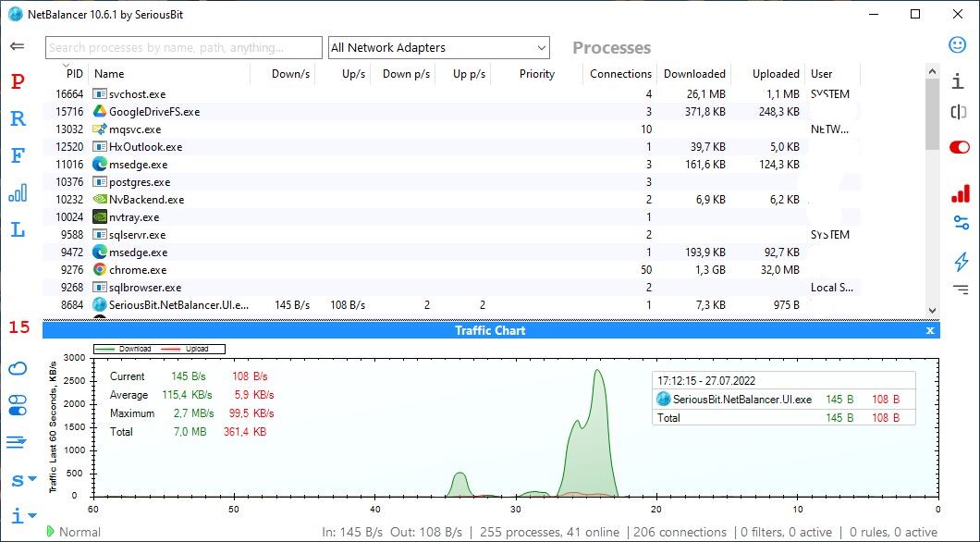Select the sqlservr.exe process row
Screen dimensions: 980x542
click(x=451, y=234)
